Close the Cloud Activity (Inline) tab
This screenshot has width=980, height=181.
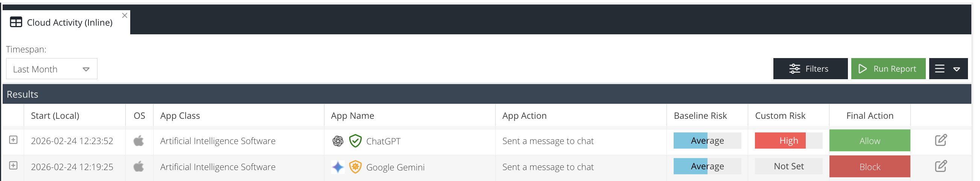pyautogui.click(x=125, y=15)
